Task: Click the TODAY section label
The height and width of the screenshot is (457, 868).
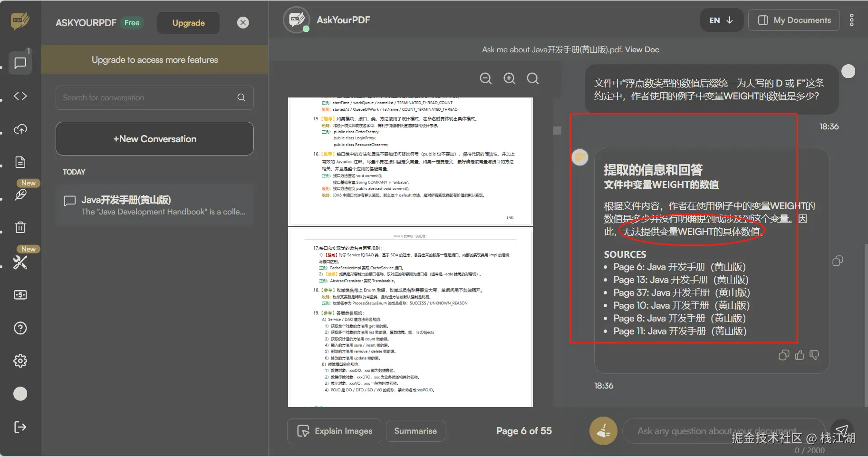Action: [x=74, y=172]
